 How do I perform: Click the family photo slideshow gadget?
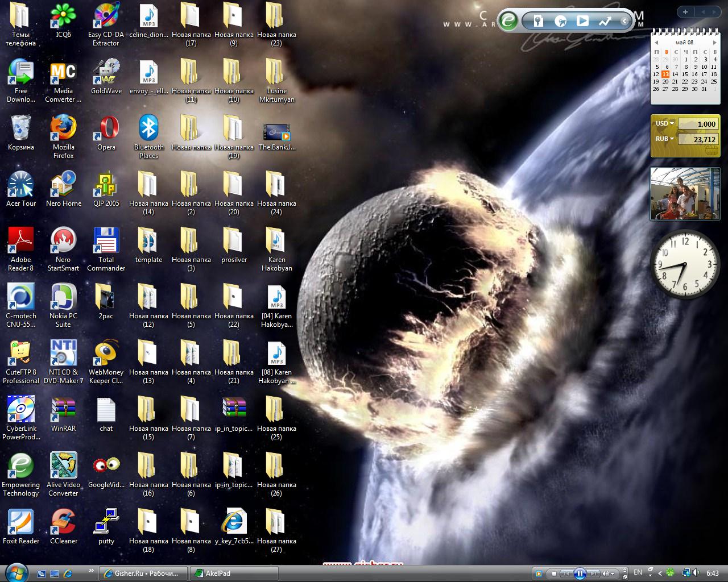(681, 194)
